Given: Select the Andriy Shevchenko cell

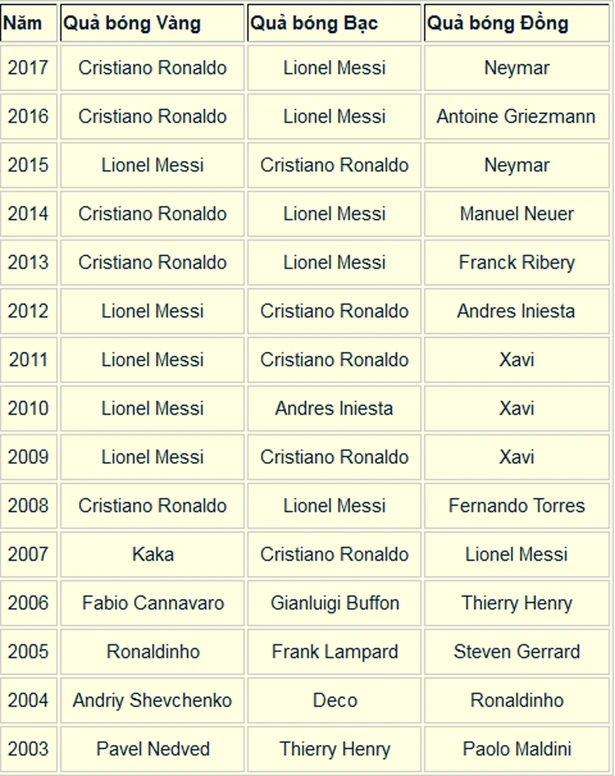Looking at the screenshot, I should pyautogui.click(x=152, y=700).
